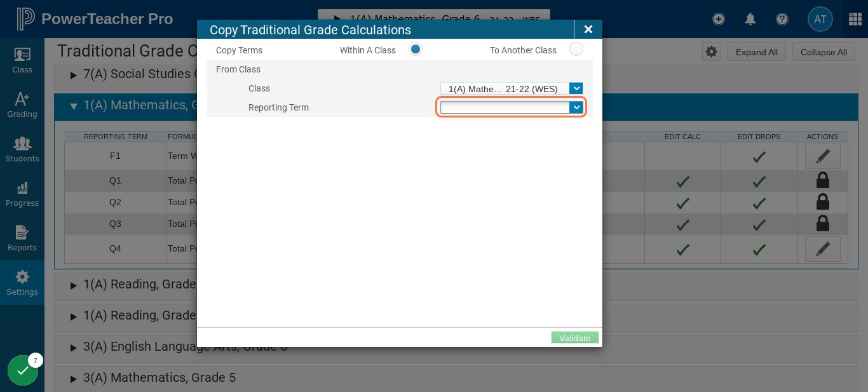This screenshot has width=868, height=392.
Task: Open the Grading sidebar section
Action: [x=22, y=105]
